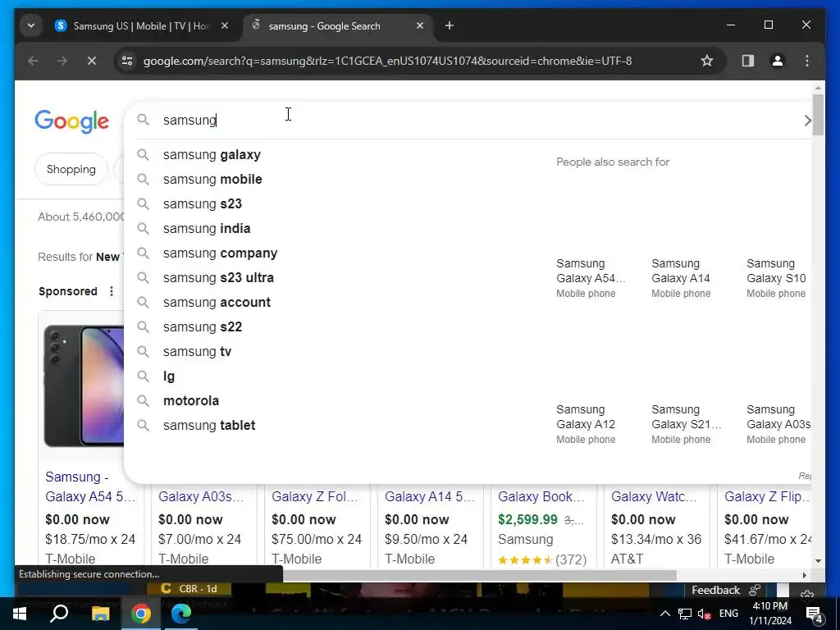Open Samsung Galaxy S10 related search

(776, 278)
